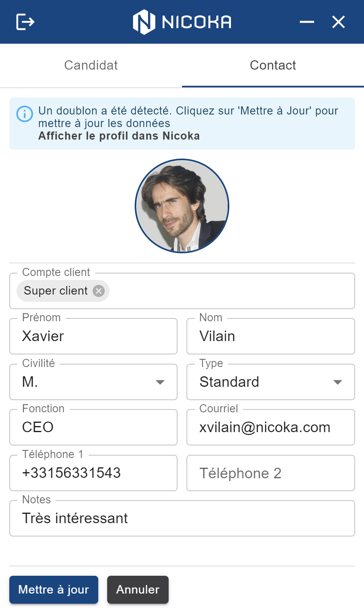Click the Courriel email field

click(271, 427)
